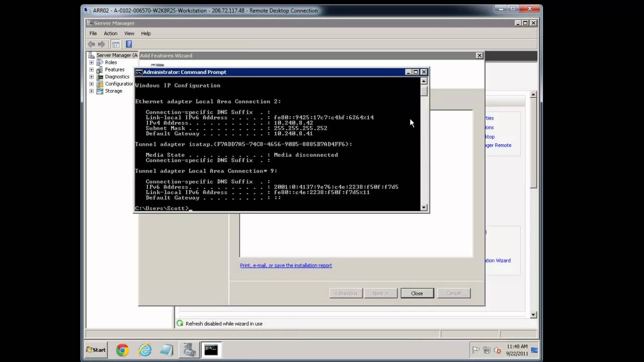The height and width of the screenshot is (362, 644).
Task: Expand the Roles tree node
Action: [x=92, y=62]
